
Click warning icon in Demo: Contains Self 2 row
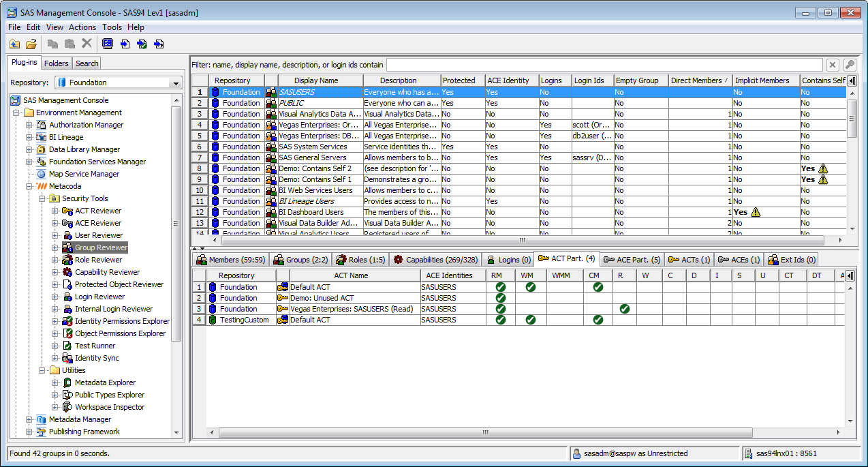click(x=823, y=168)
